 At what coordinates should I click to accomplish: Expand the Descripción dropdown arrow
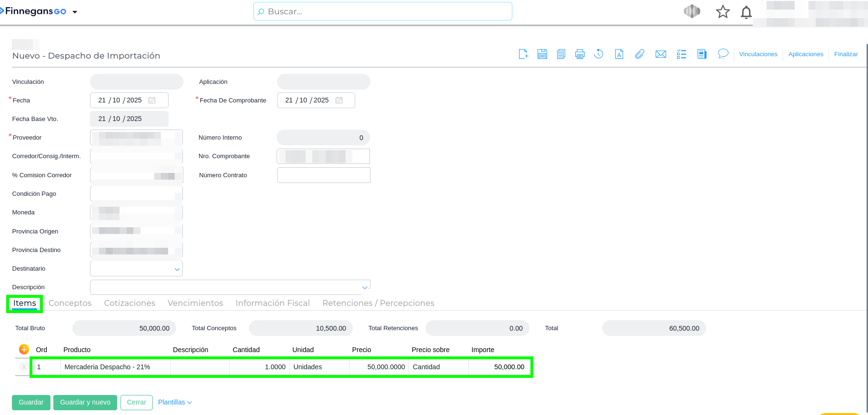tap(365, 287)
